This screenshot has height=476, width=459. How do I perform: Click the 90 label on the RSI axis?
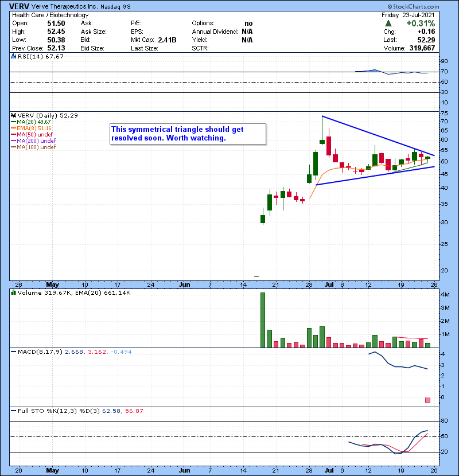pyautogui.click(x=444, y=61)
